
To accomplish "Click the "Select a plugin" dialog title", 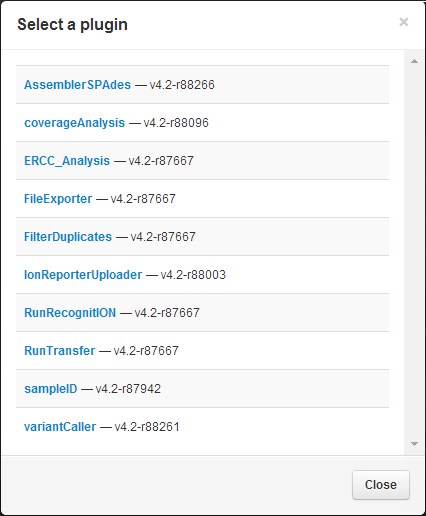I will click(72, 25).
